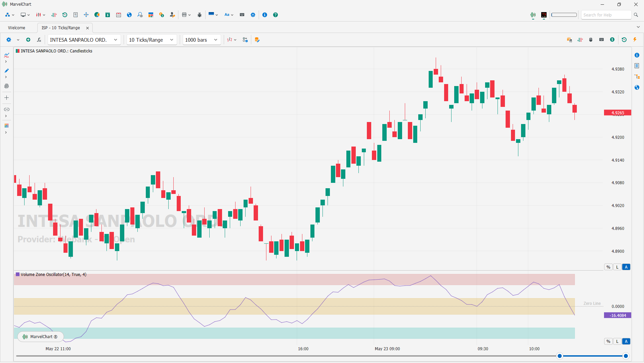The width and height of the screenshot is (644, 363).
Task: Select the Fibonacci spiral tool in sidebar
Action: point(6,86)
